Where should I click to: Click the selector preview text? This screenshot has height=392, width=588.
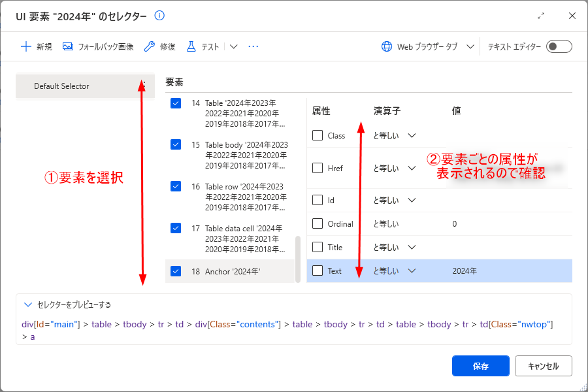287,330
